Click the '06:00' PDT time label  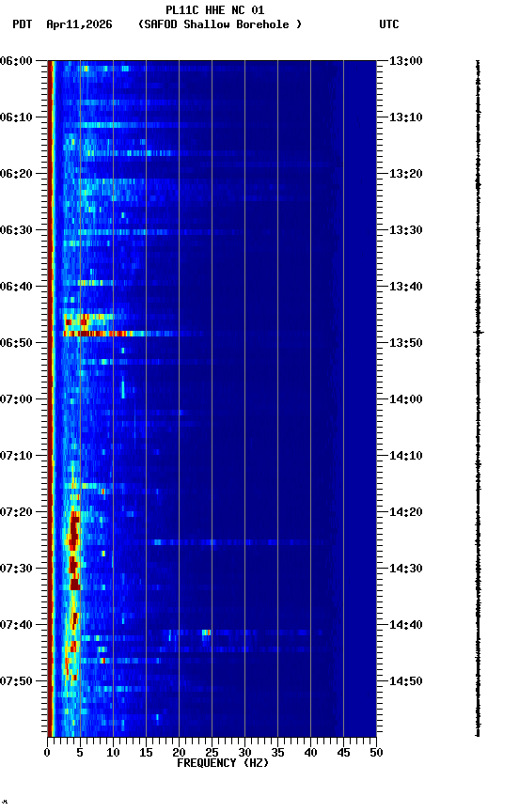point(16,61)
